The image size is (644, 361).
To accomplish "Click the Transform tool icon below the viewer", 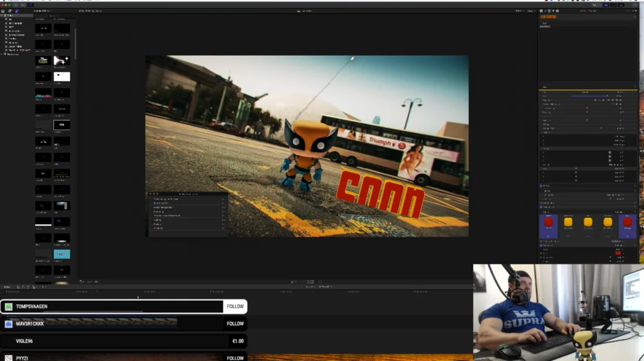I will [82, 281].
